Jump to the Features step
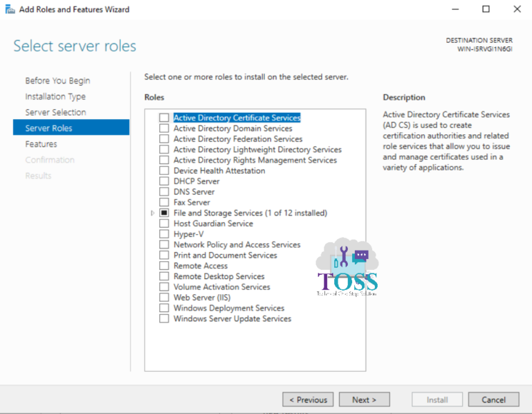 coord(41,144)
